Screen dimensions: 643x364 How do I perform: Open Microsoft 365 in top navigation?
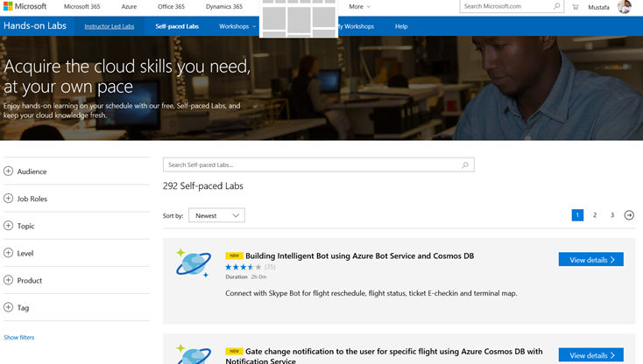coord(82,6)
